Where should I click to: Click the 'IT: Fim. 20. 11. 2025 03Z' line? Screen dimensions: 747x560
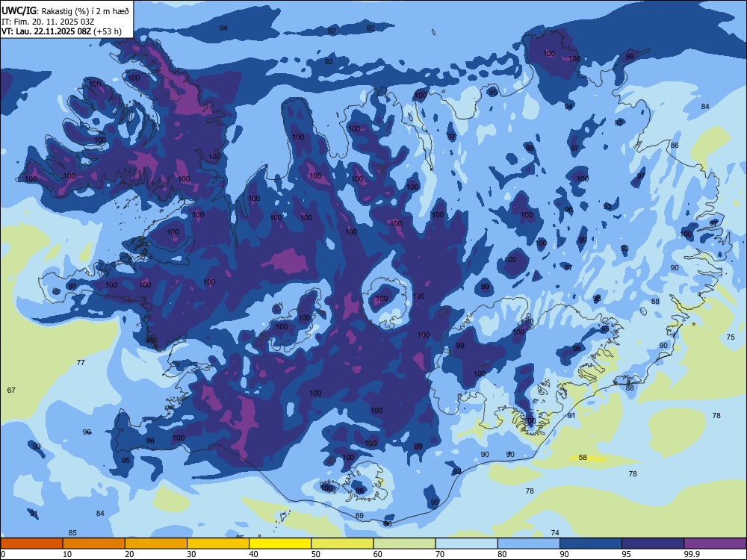tap(48, 22)
